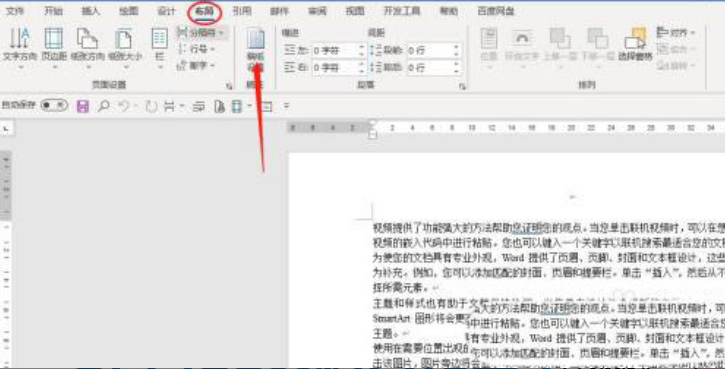The width and height of the screenshot is (725, 369).
Task: Switch to the 审阅 Review tab
Action: click(x=317, y=11)
